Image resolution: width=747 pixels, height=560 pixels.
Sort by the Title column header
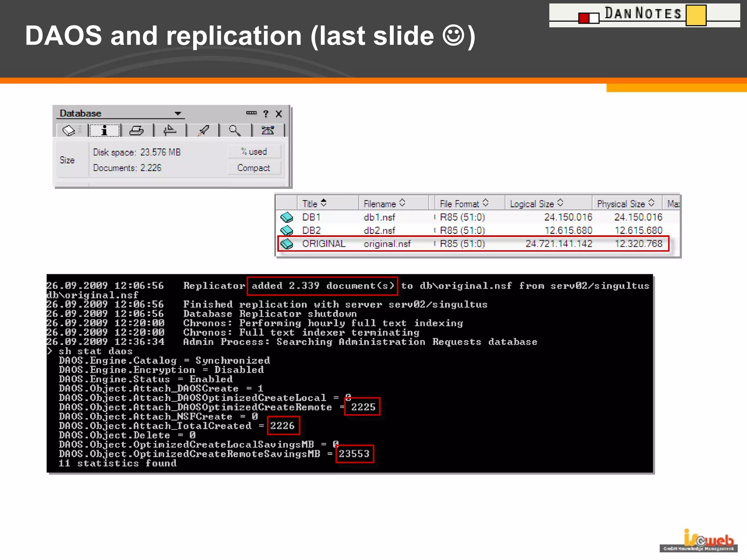click(328, 203)
